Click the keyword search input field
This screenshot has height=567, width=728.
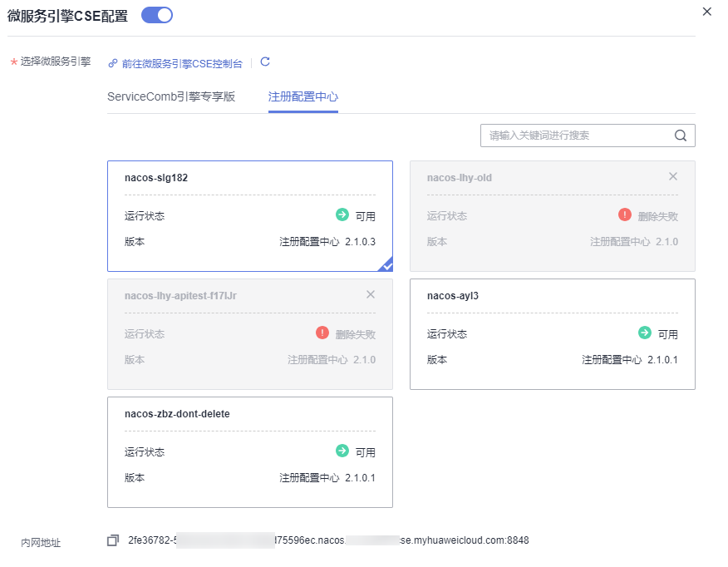coord(578,136)
